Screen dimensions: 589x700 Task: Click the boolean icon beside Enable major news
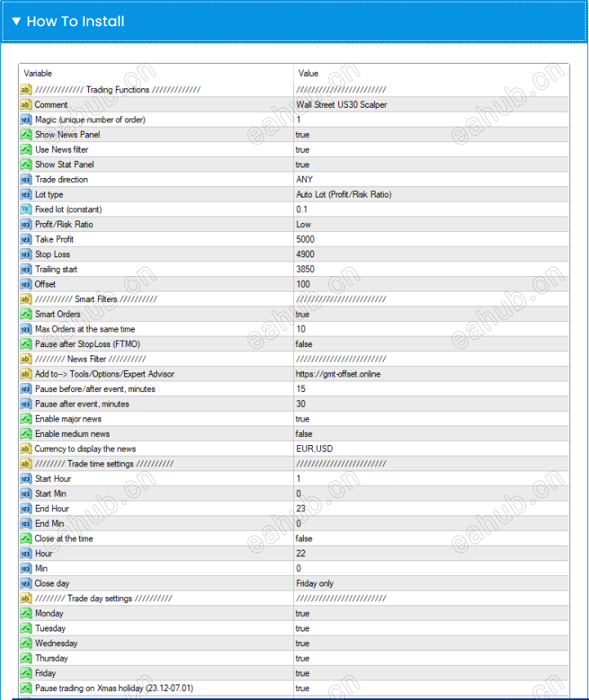(x=26, y=419)
